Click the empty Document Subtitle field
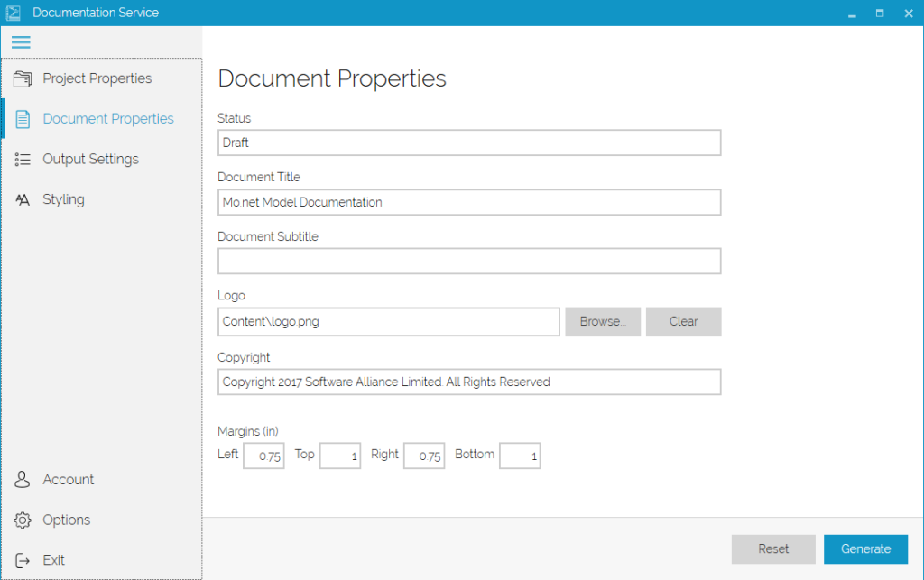Image resolution: width=924 pixels, height=580 pixels. pyautogui.click(x=469, y=261)
